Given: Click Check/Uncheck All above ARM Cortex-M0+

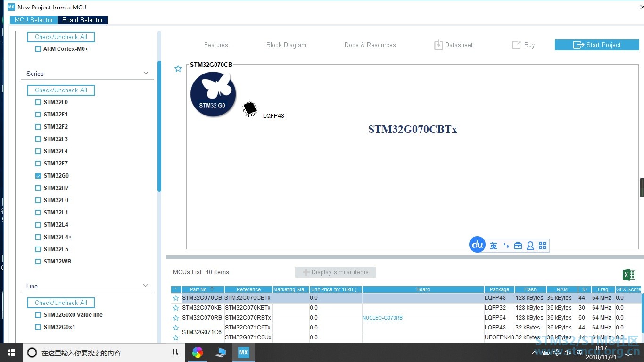Looking at the screenshot, I should [61, 37].
